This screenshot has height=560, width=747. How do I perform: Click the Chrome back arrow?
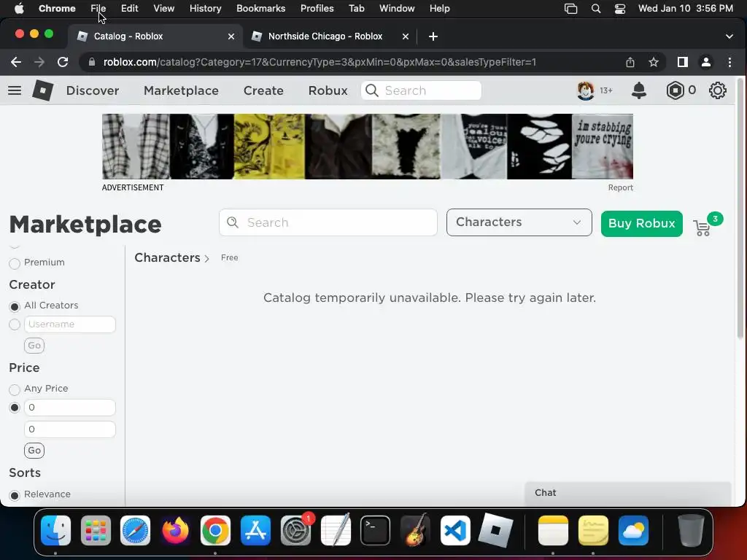click(16, 62)
